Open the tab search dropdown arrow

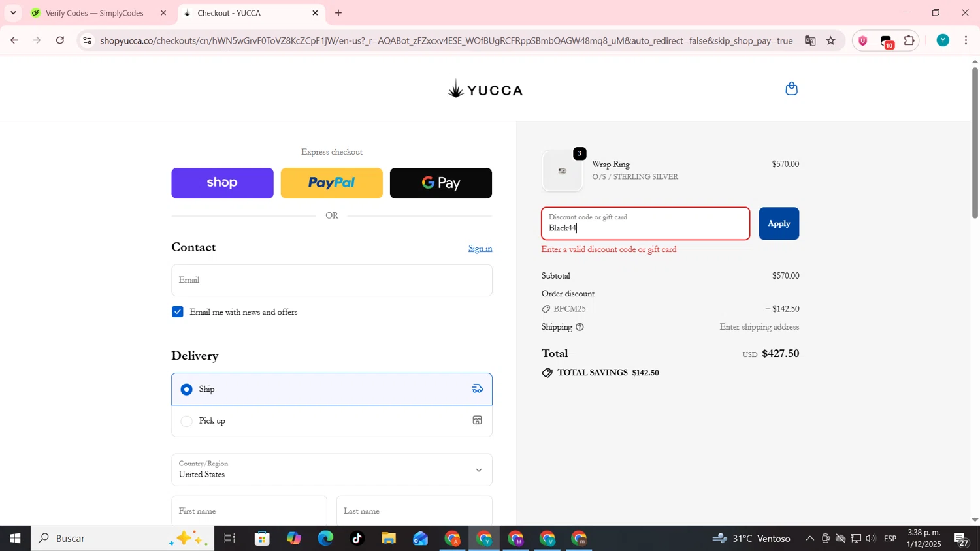click(12, 13)
